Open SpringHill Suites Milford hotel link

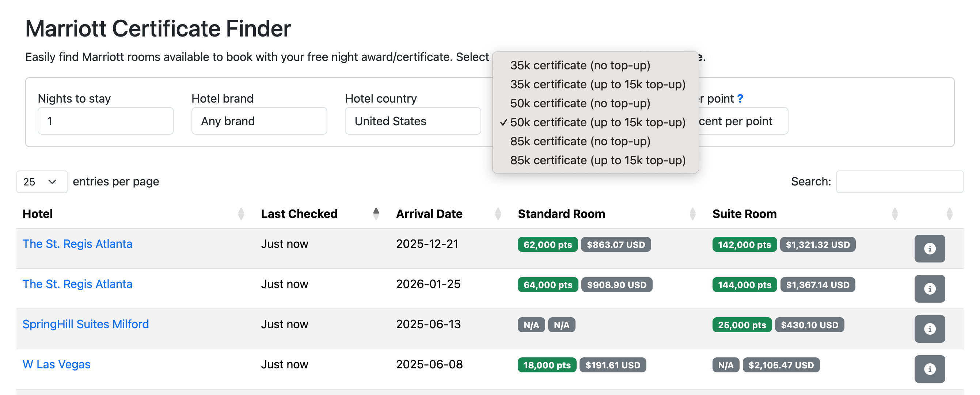[x=86, y=324]
